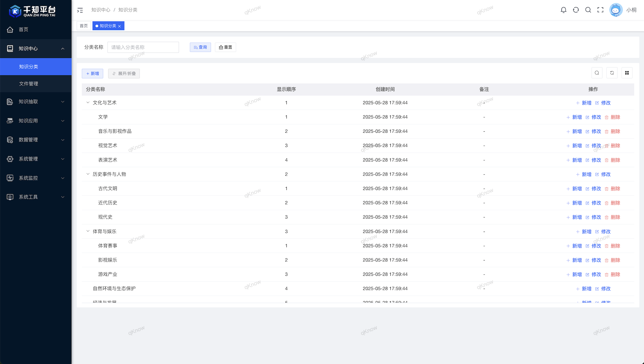
Task: Toggle 展开/折叠 button
Action: click(124, 74)
